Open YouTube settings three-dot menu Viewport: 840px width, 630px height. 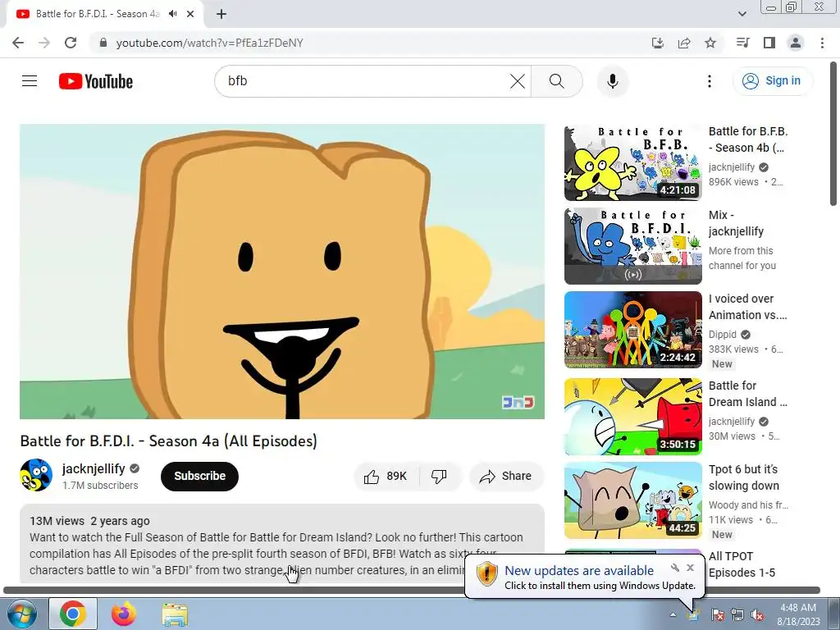710,81
